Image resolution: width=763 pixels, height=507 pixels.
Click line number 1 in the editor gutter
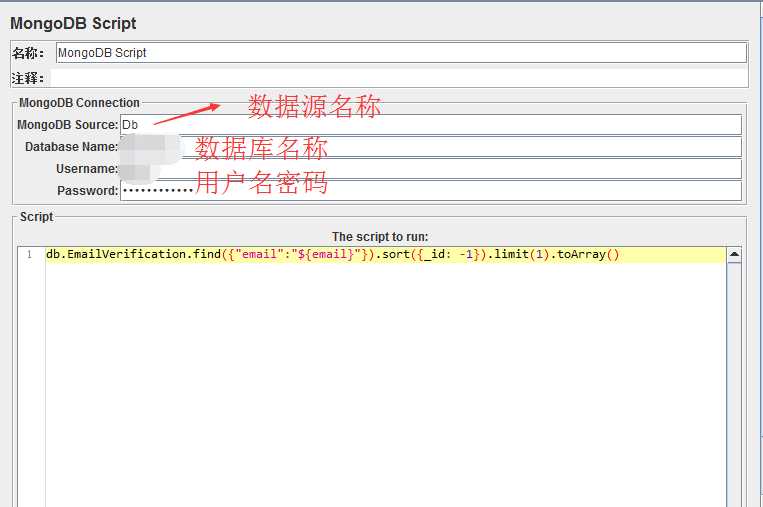30,254
